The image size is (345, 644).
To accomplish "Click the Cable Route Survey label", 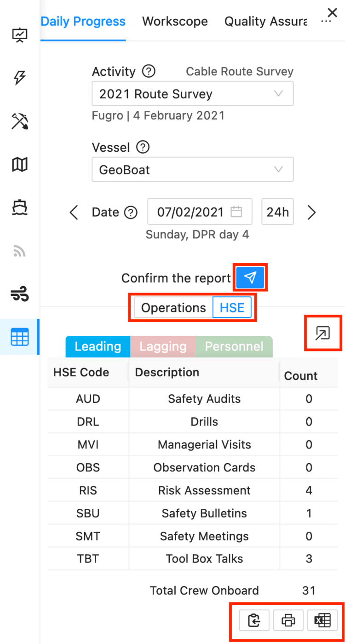I will coord(240,72).
